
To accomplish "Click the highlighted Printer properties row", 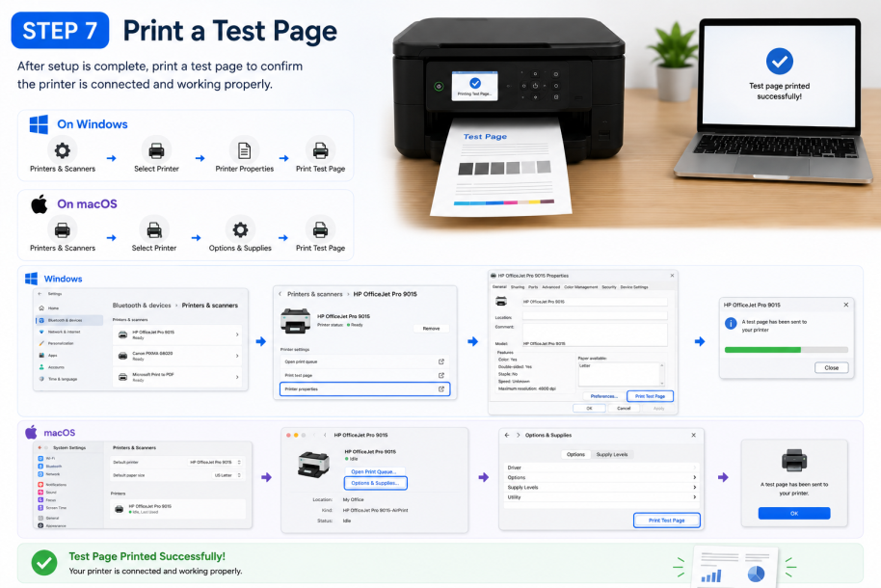I will pyautogui.click(x=364, y=389).
